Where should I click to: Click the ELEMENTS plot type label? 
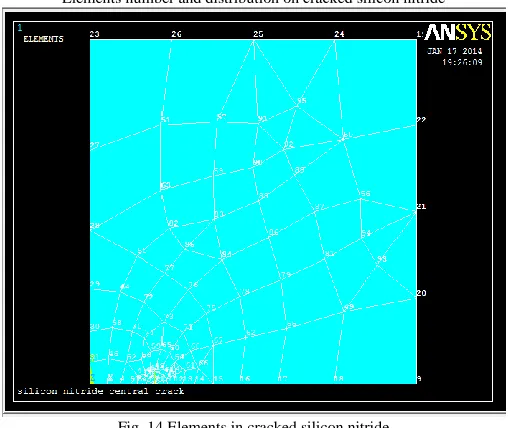point(43,39)
